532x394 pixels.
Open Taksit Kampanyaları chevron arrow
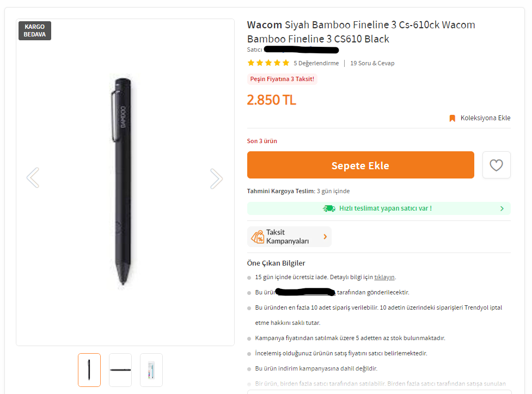(325, 237)
